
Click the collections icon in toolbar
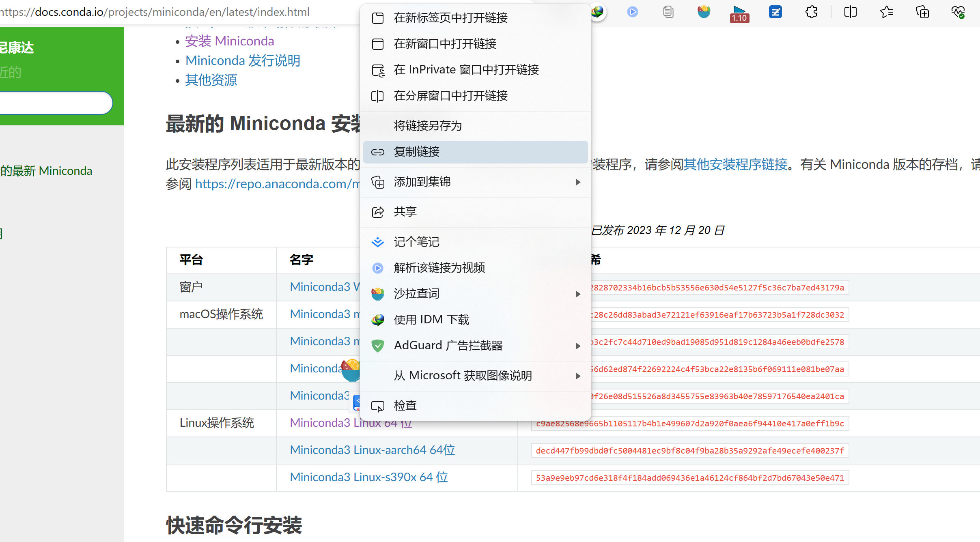(x=922, y=12)
